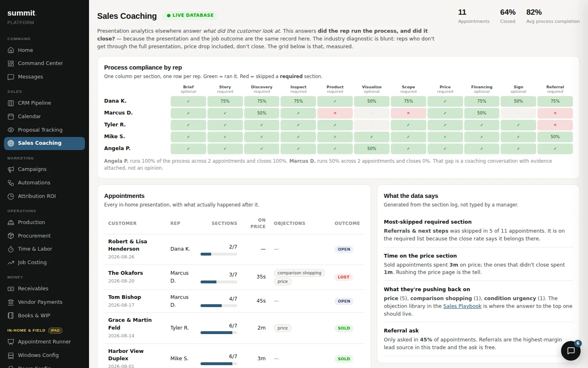This screenshot has width=588, height=368.
Task: Navigate to Attribution ROI
Action: click(45, 196)
